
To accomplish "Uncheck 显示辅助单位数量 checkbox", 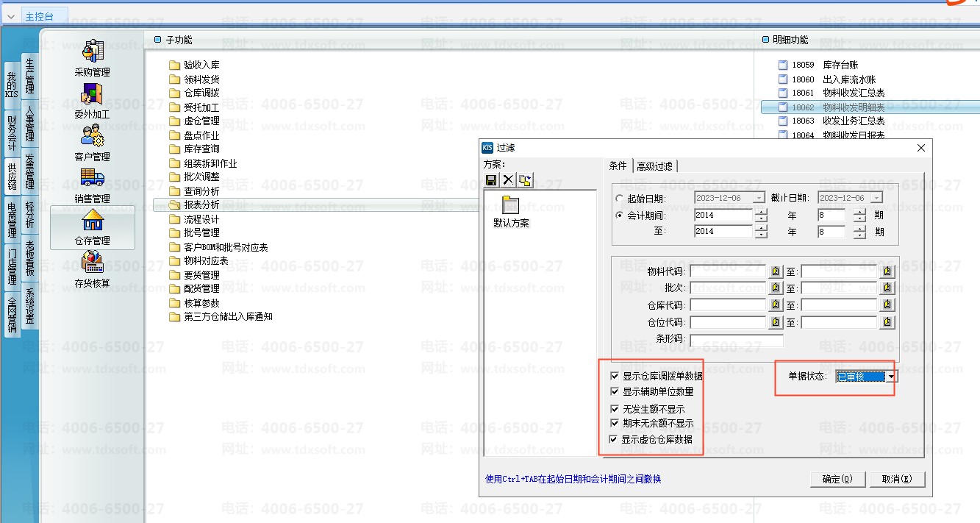I will click(x=615, y=392).
